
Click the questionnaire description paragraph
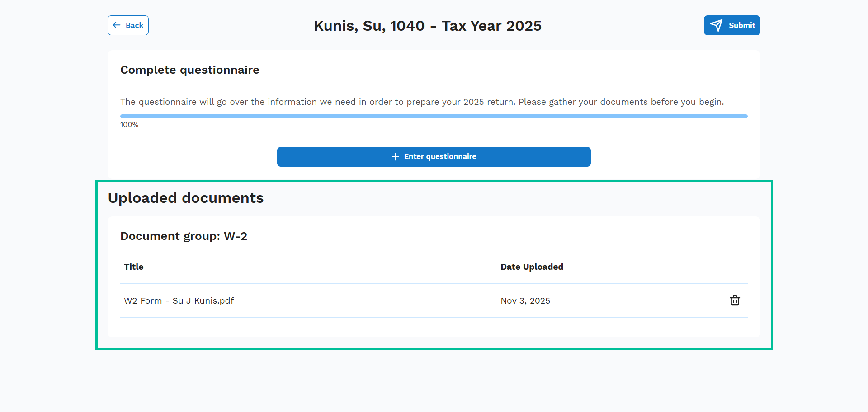click(422, 102)
